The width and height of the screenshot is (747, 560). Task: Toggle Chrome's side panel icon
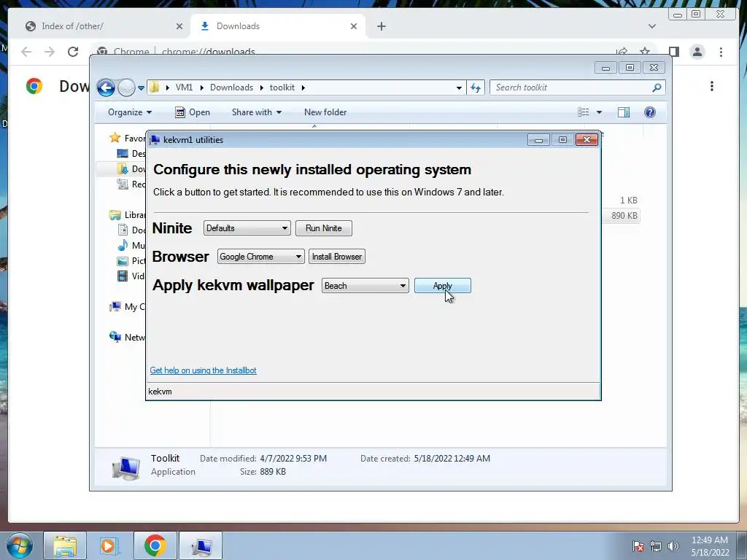[673, 52]
